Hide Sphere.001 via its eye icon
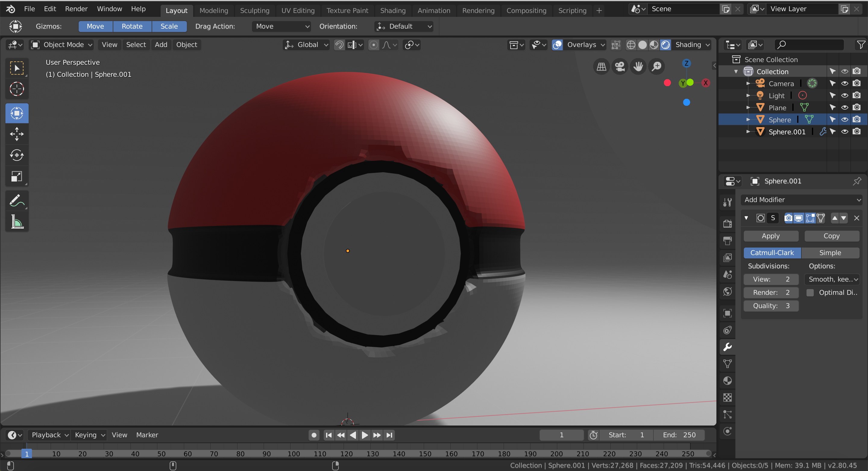Screen dimensions: 868x471 844,132
